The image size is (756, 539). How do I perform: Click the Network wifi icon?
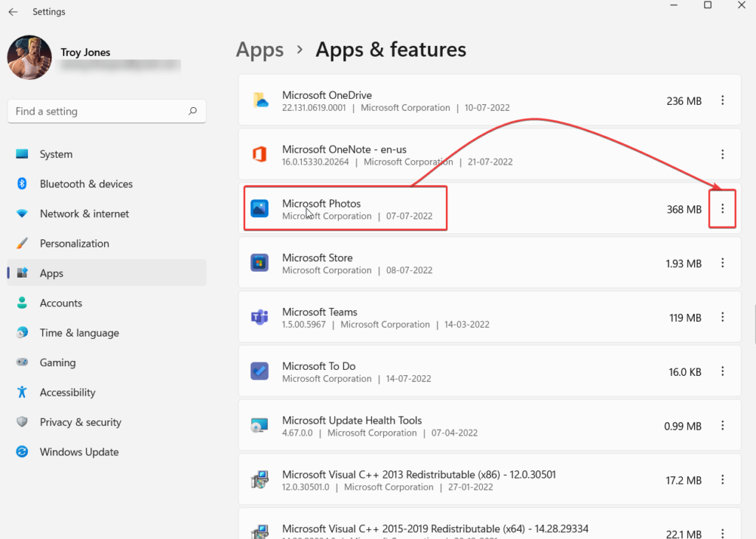(x=21, y=213)
